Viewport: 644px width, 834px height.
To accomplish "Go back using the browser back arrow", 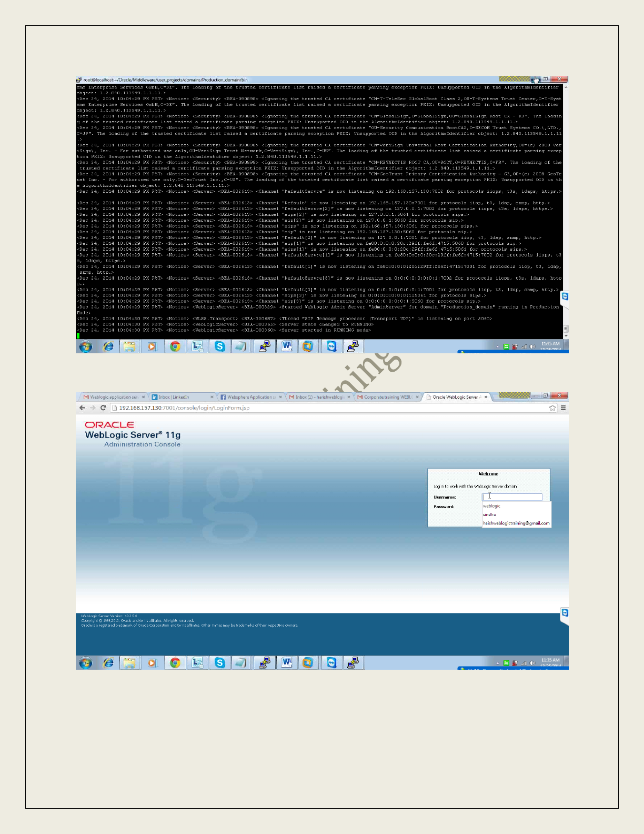I will click(x=82, y=408).
